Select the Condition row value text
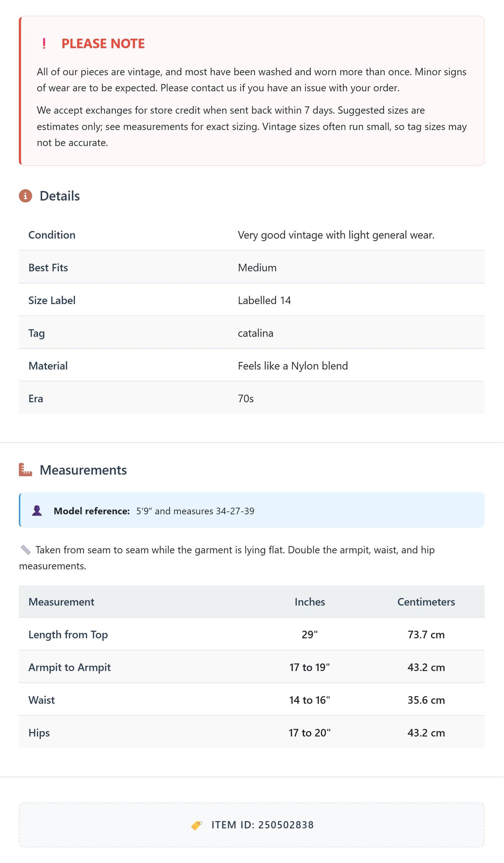Screen dimensions: 504x863 click(x=336, y=235)
